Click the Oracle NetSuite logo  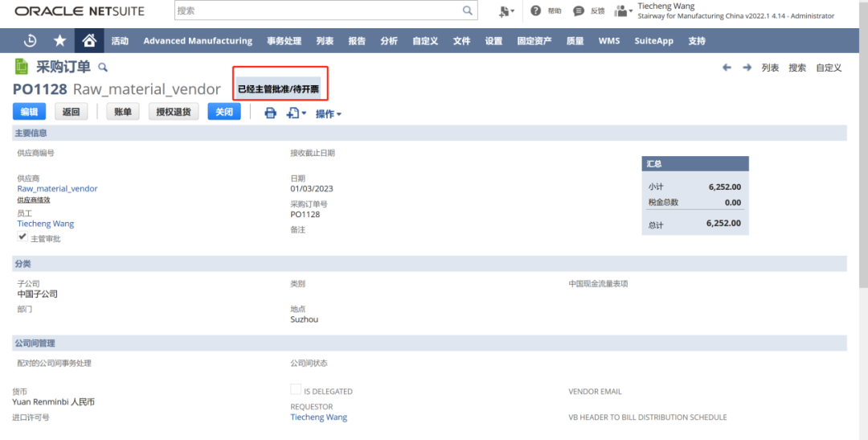click(79, 11)
